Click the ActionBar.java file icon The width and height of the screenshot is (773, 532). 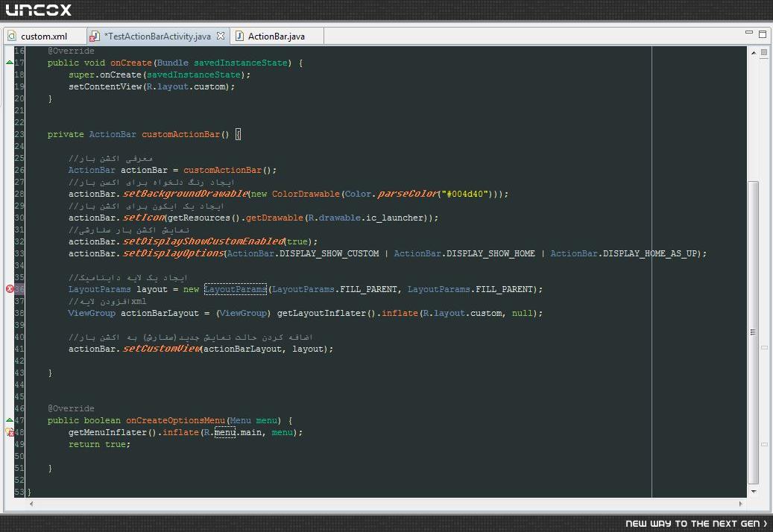point(239,36)
